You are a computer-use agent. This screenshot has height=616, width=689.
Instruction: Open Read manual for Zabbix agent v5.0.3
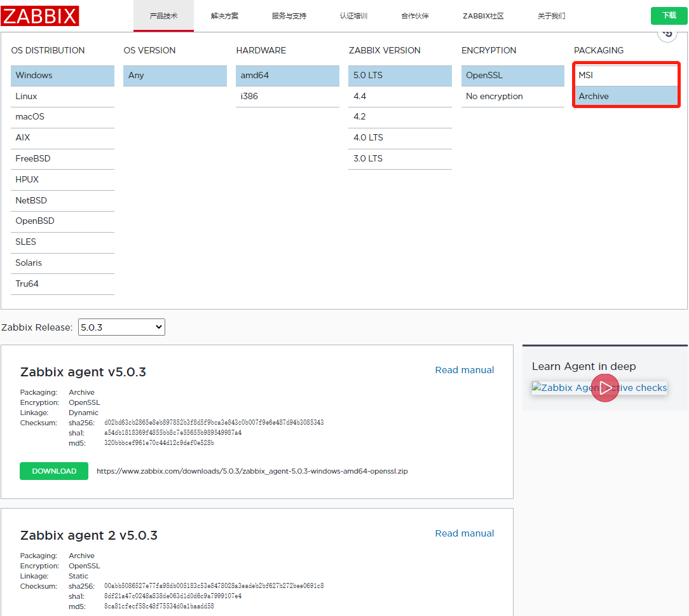(x=465, y=371)
